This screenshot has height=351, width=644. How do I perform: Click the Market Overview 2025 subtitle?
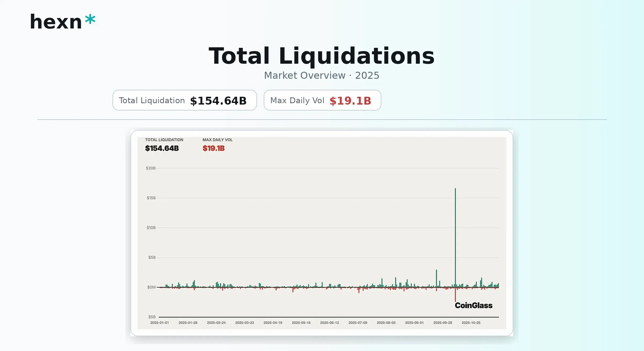(x=321, y=76)
